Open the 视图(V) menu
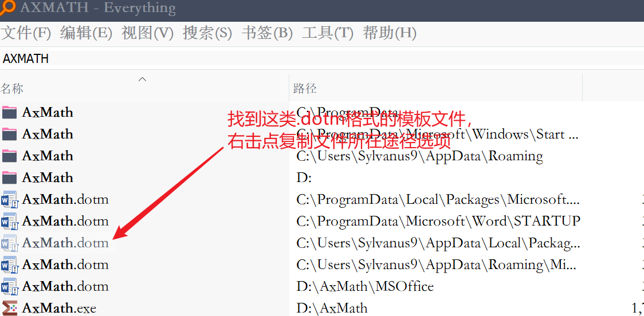The height and width of the screenshot is (316, 644). coord(147,33)
